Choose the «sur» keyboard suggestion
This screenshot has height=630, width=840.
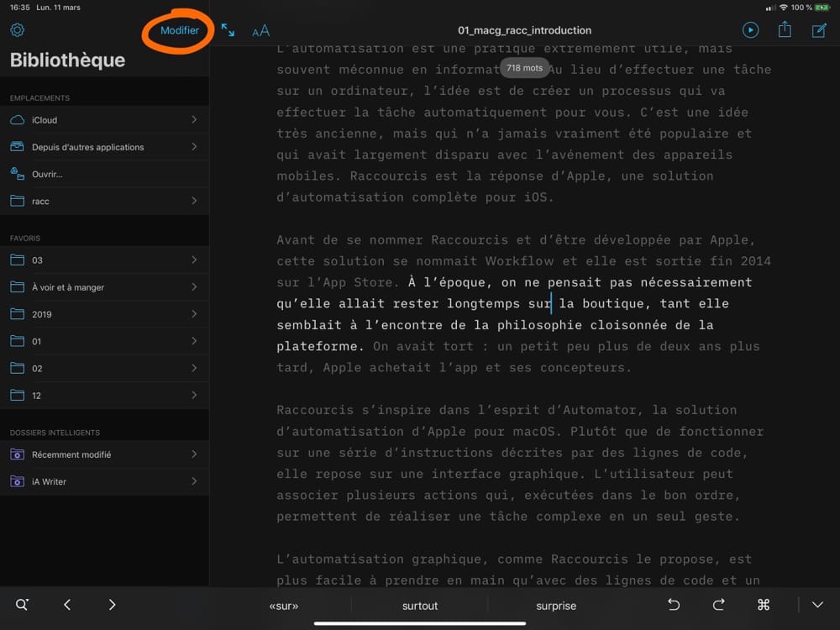[x=283, y=606]
